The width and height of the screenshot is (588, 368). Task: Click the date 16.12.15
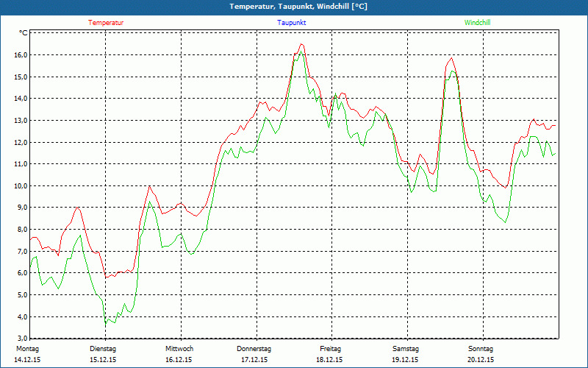pyautogui.click(x=179, y=360)
